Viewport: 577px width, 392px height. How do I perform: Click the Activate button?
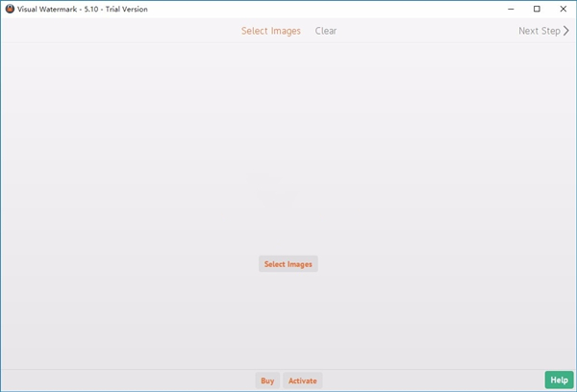(x=302, y=380)
